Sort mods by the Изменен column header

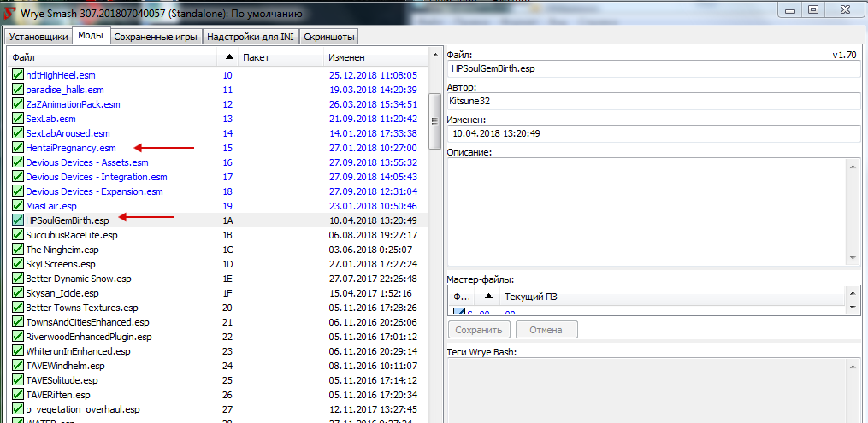click(x=374, y=57)
